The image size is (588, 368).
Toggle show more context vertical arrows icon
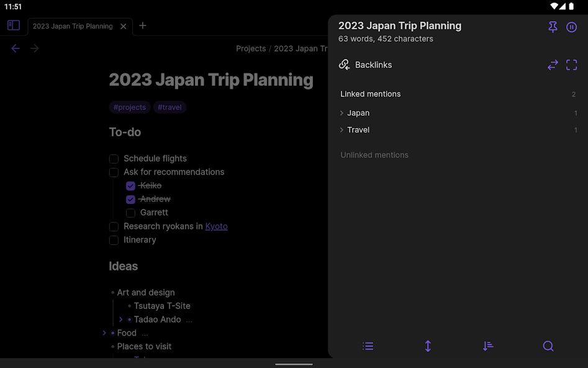[428, 346]
